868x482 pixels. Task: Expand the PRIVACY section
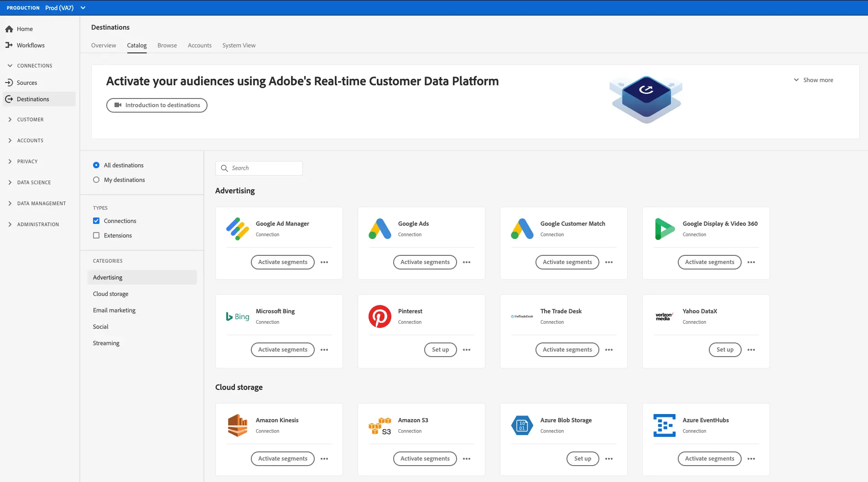[23, 161]
